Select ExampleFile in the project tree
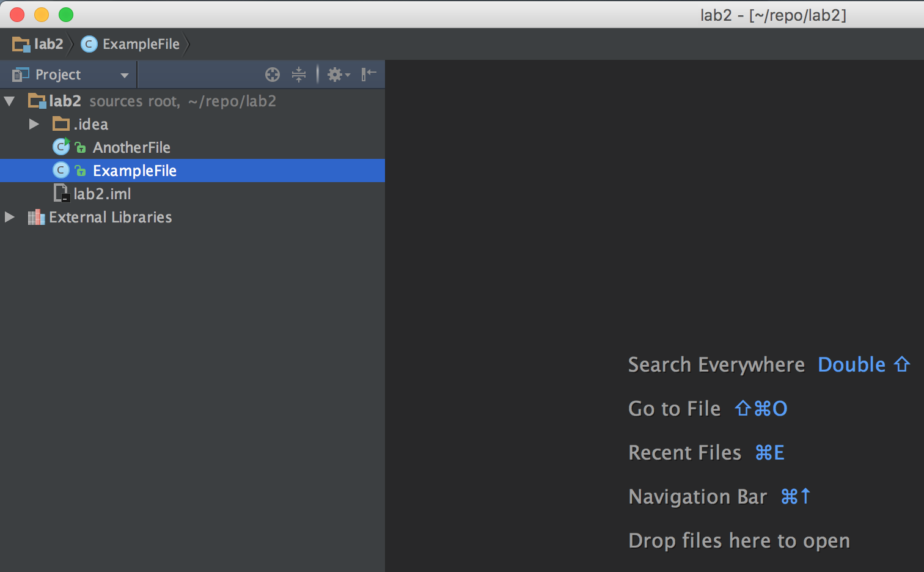924x572 pixels. point(134,170)
